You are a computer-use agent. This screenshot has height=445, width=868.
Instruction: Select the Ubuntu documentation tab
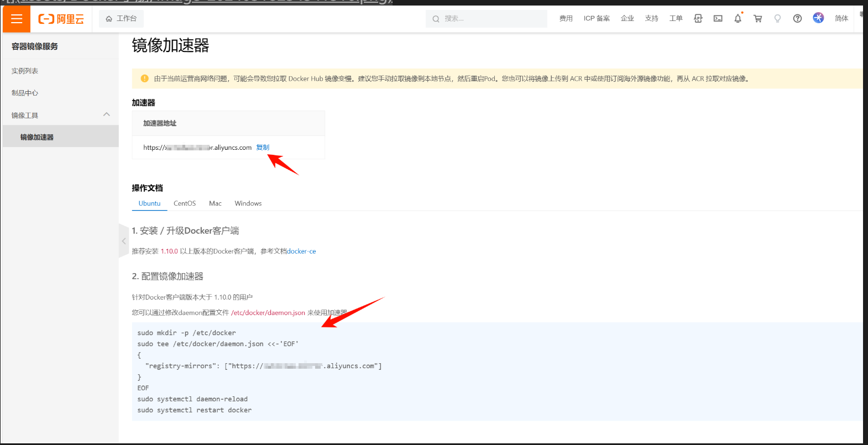pos(149,203)
